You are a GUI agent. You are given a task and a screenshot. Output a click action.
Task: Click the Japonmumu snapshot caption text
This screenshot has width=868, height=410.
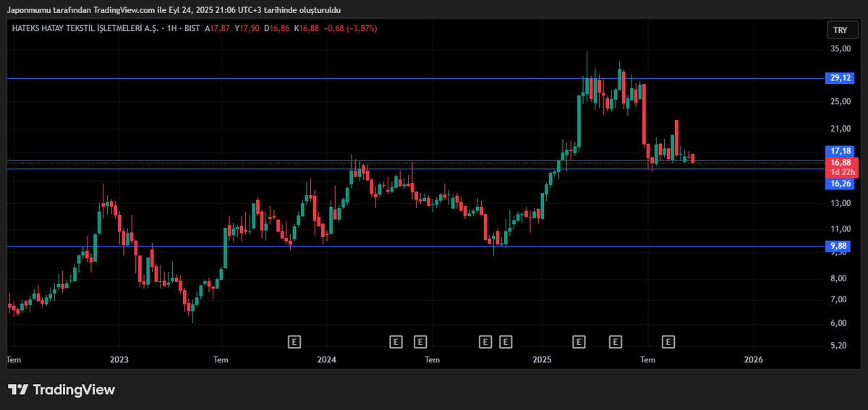pos(174,10)
